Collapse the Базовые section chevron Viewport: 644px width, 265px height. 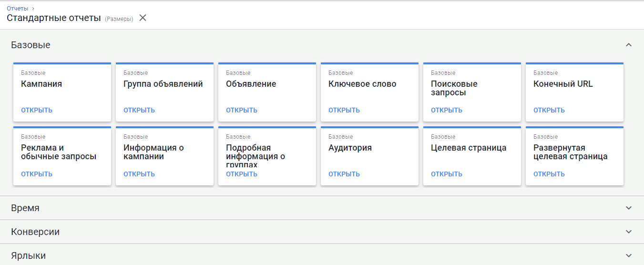pos(628,45)
